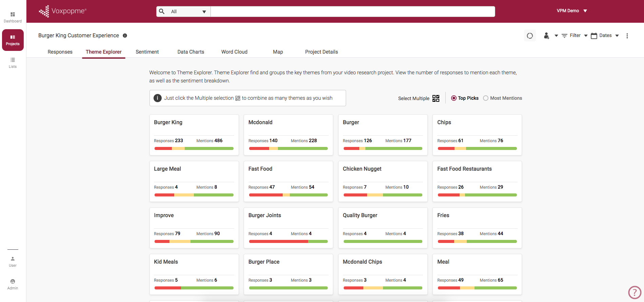Click the Mcdonald Chips theme title
This screenshot has width=644, height=302.
point(362,262)
